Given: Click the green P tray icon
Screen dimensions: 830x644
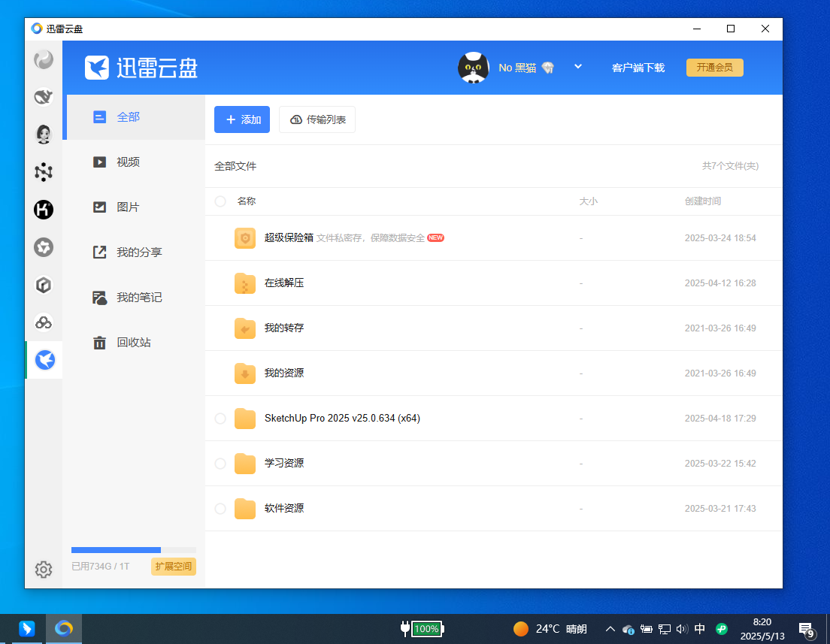Looking at the screenshot, I should coord(722,629).
